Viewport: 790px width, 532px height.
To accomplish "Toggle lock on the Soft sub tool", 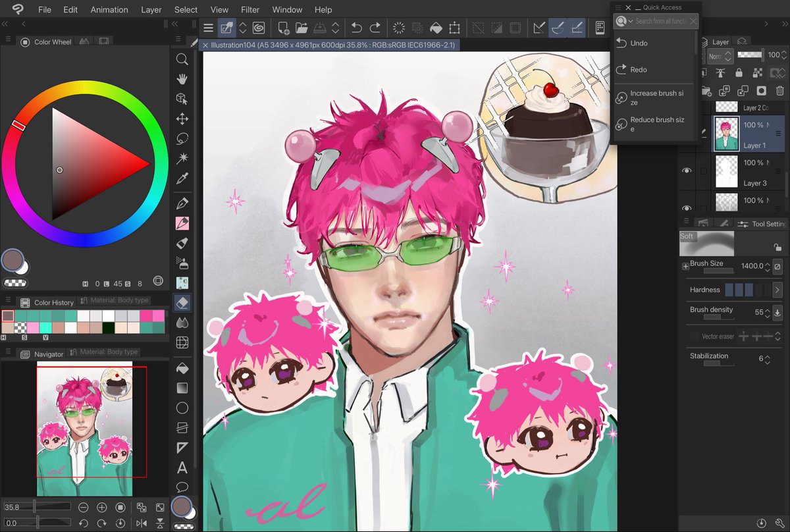I will click(x=778, y=248).
